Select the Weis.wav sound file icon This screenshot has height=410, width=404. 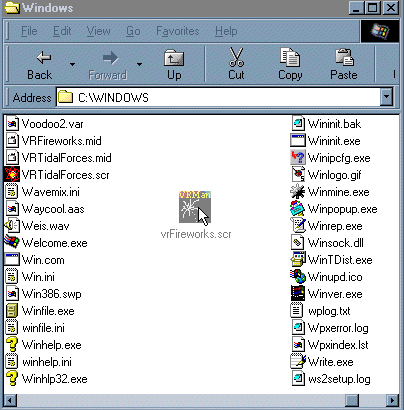click(12, 225)
